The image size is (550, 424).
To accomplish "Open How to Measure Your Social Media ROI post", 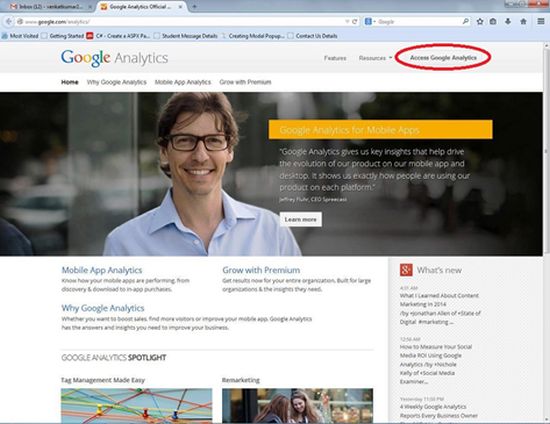I will pos(436,364).
